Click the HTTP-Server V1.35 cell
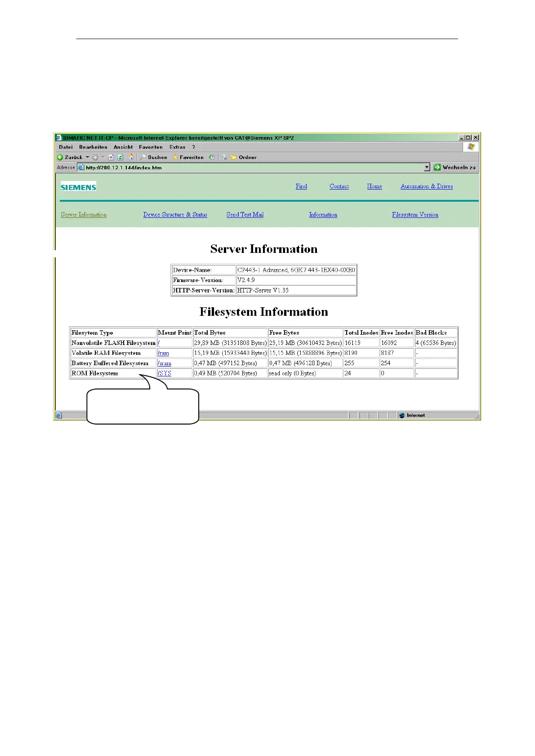535x756 pixels. 296,290
